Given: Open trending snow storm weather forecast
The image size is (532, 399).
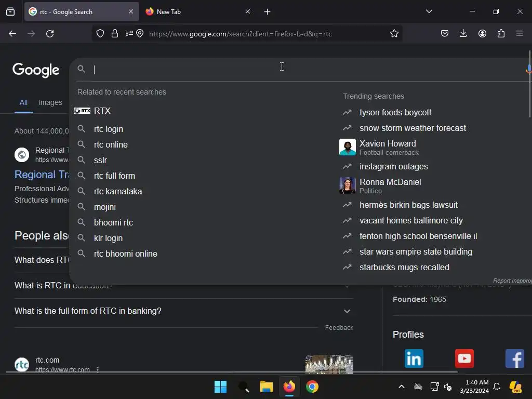Looking at the screenshot, I should 413,128.
